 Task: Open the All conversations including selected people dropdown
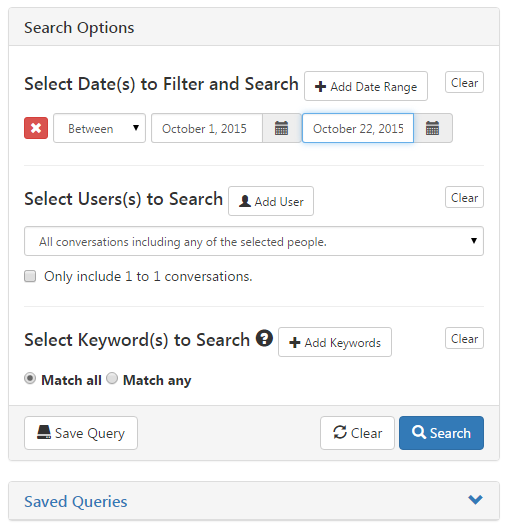click(x=254, y=241)
